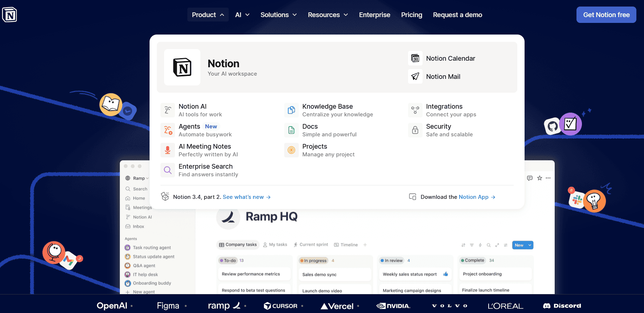Open Onboarding buddy agent
The width and height of the screenshot is (644, 313).
click(148, 283)
